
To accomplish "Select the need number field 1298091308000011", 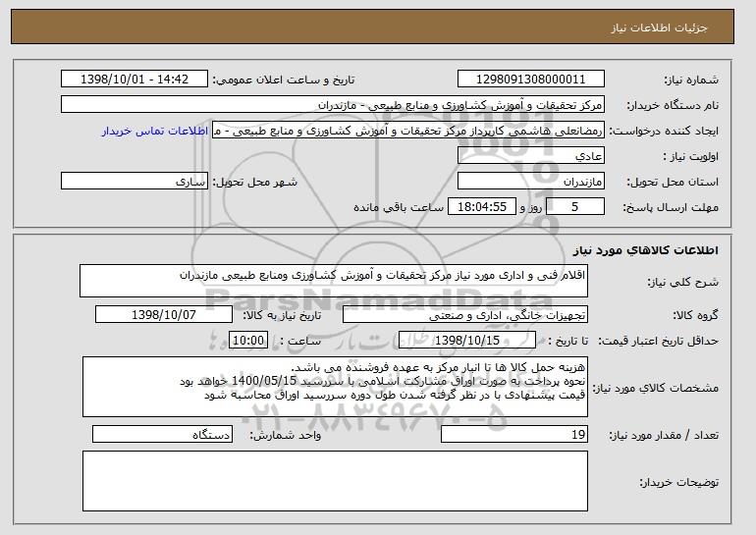I will tap(531, 80).
